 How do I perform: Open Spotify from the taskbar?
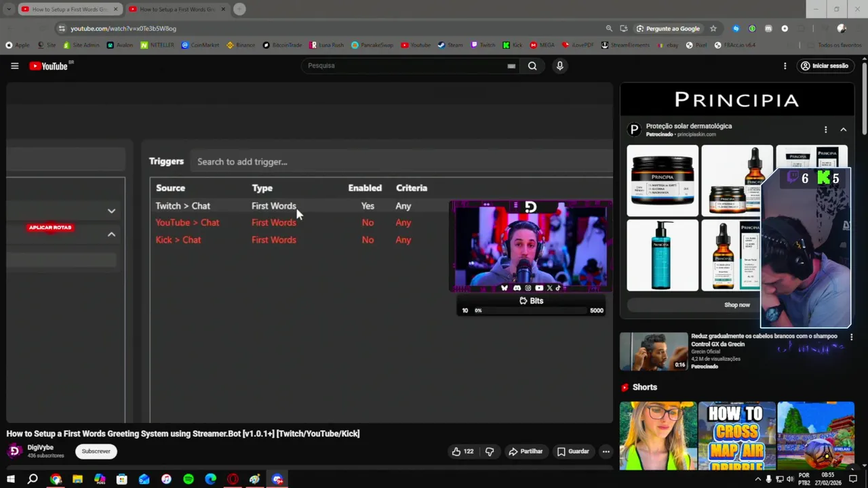point(189,479)
